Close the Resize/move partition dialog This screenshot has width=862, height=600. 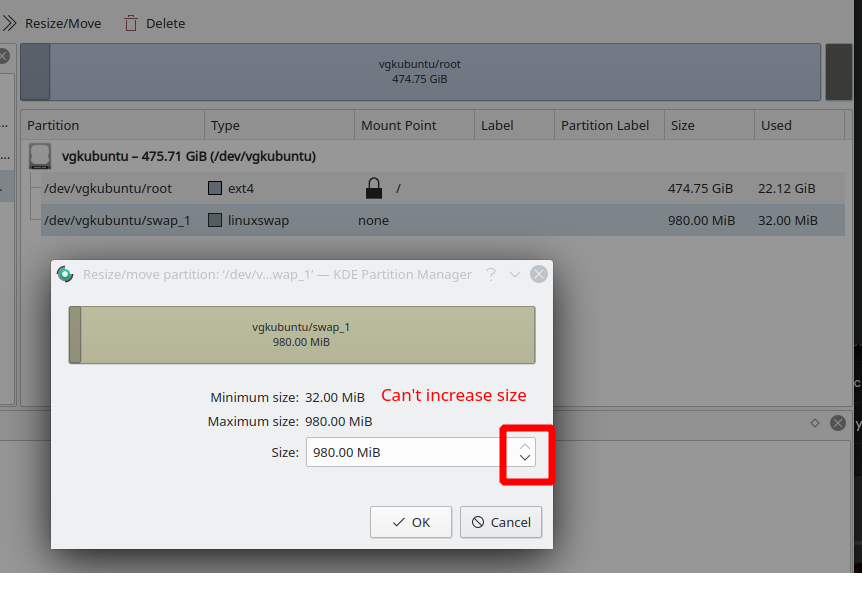click(539, 274)
